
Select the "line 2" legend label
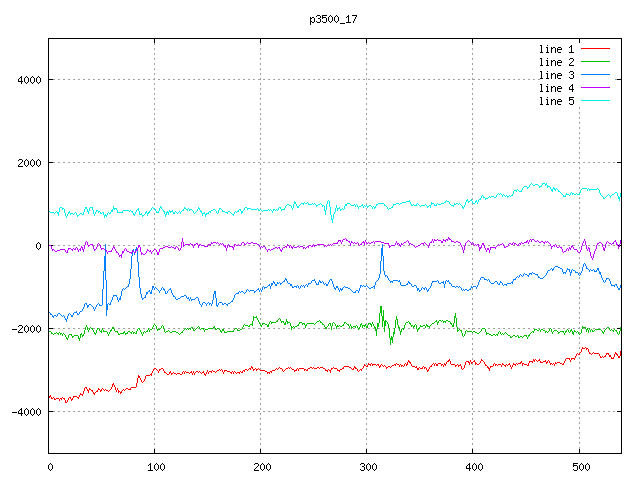556,62
